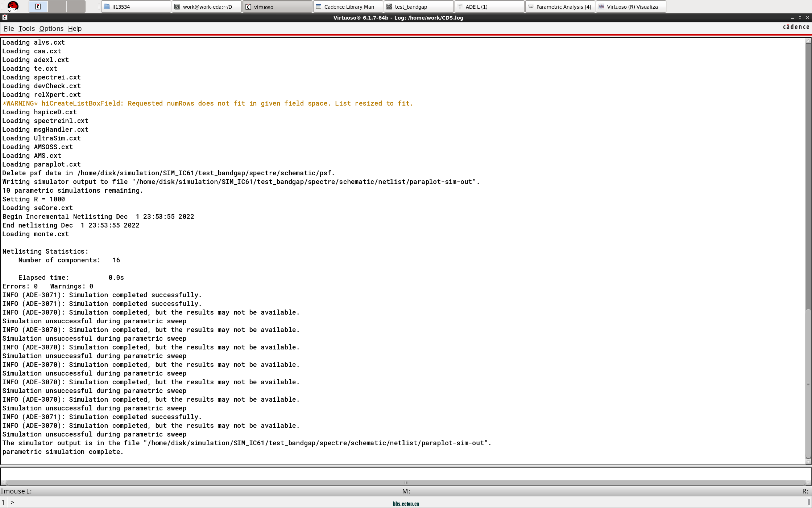812x508 pixels.
Task: Click the log scrollbar down arrow
Action: pyautogui.click(x=808, y=462)
